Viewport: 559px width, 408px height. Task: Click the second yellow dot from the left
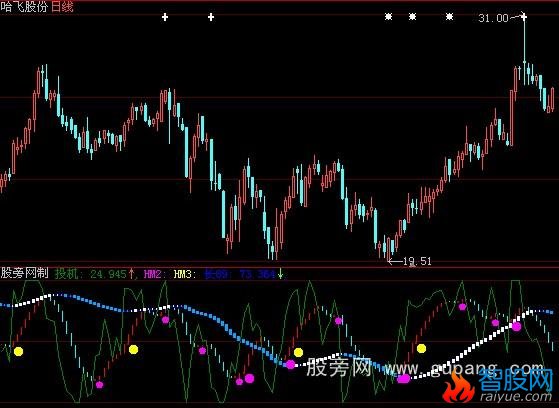click(x=134, y=350)
